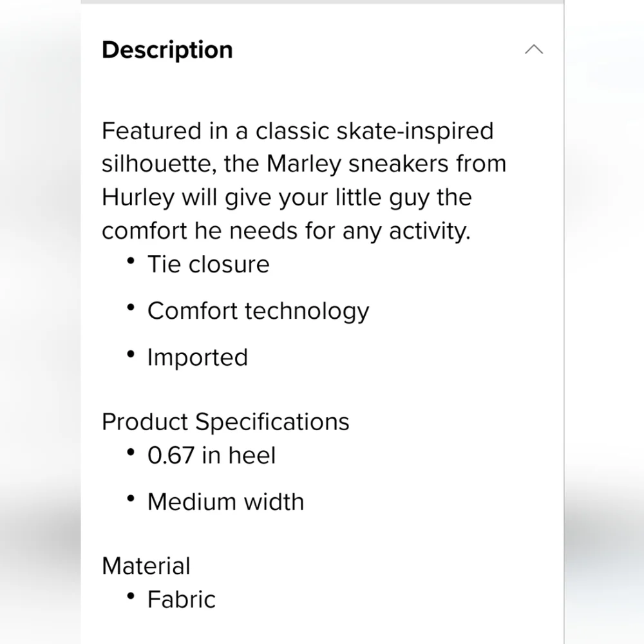This screenshot has height=644, width=644.
Task: Click the bullet dot before Tie closure
Action: point(131,260)
